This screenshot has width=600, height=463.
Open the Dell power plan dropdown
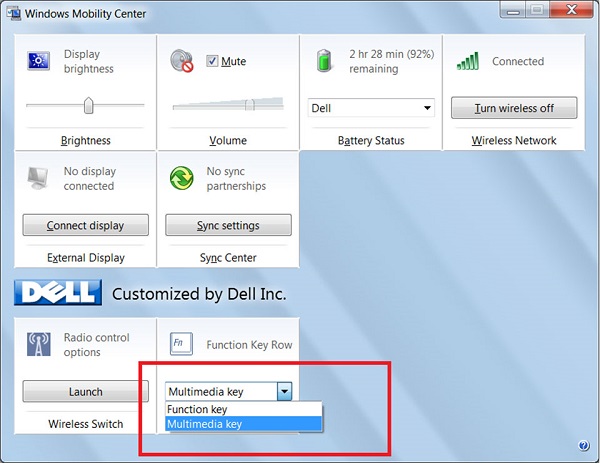371,108
